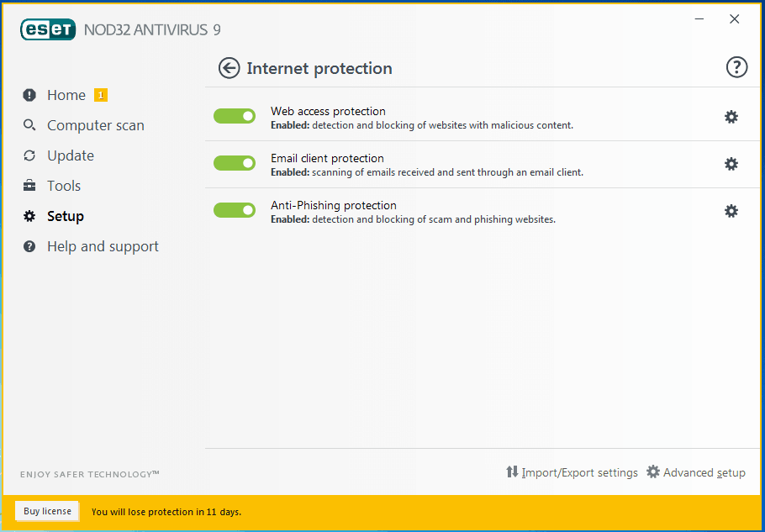The width and height of the screenshot is (765, 532).
Task: Click the Internet protection heading
Action: point(319,68)
